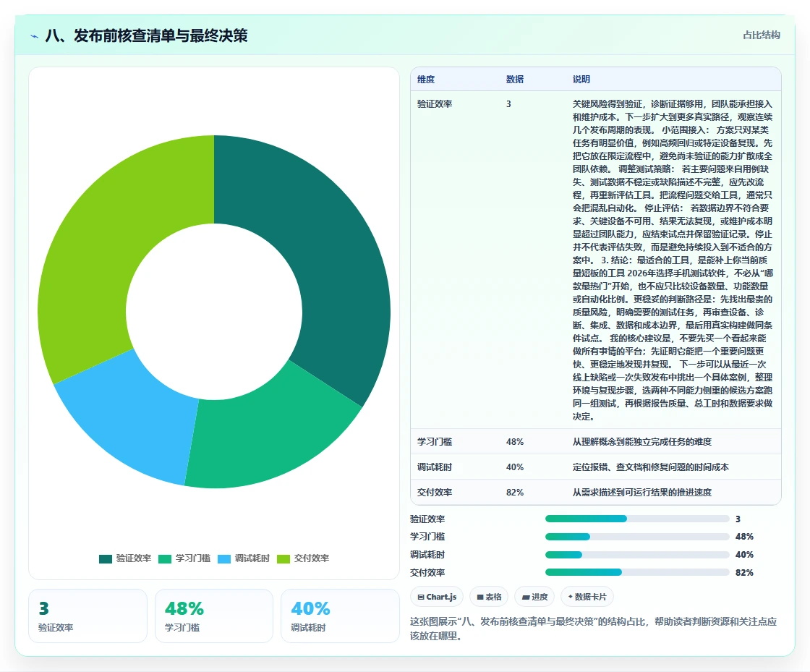Toggle 交付效率 legend entry in the chart
The height and width of the screenshot is (672, 810).
(x=303, y=558)
